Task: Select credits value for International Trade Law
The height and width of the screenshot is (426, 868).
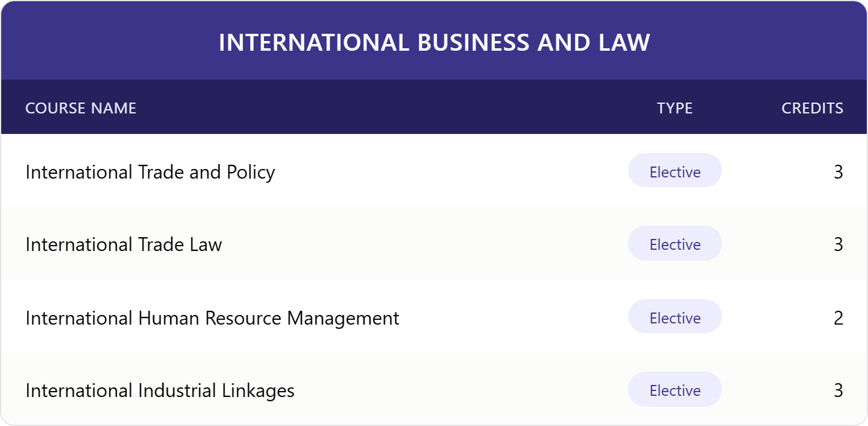Action: click(838, 244)
